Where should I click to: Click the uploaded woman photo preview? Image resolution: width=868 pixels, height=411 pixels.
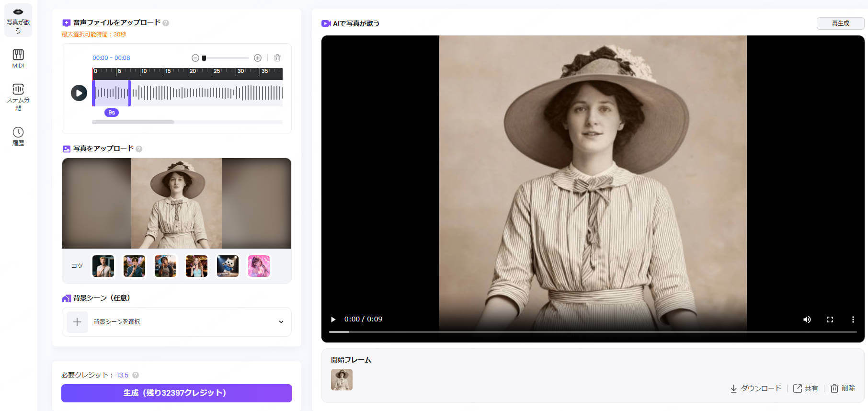[x=177, y=203]
